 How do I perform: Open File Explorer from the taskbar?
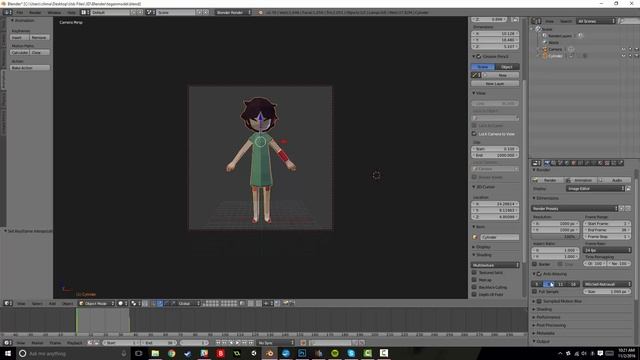pos(155,353)
